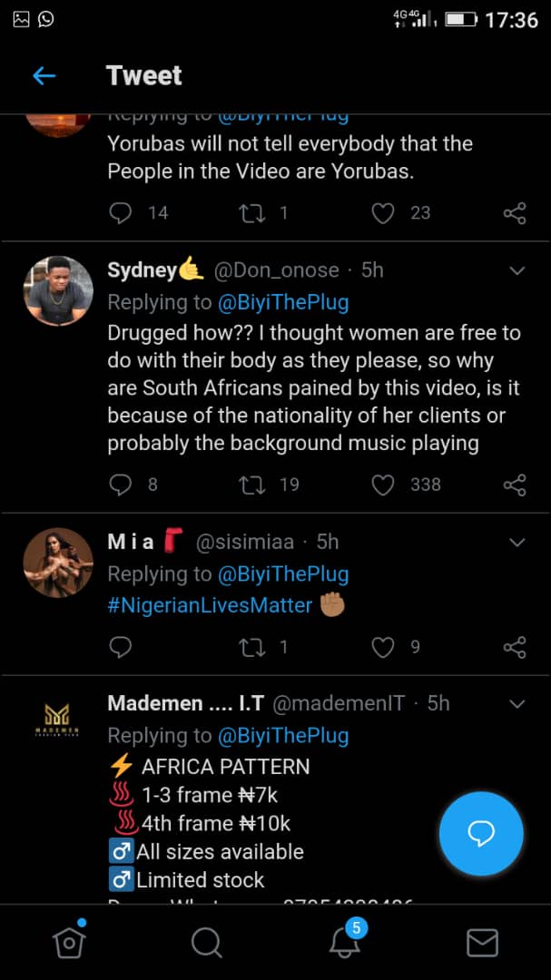Open the Search tab
Screen dimensions: 551x980
[207, 943]
